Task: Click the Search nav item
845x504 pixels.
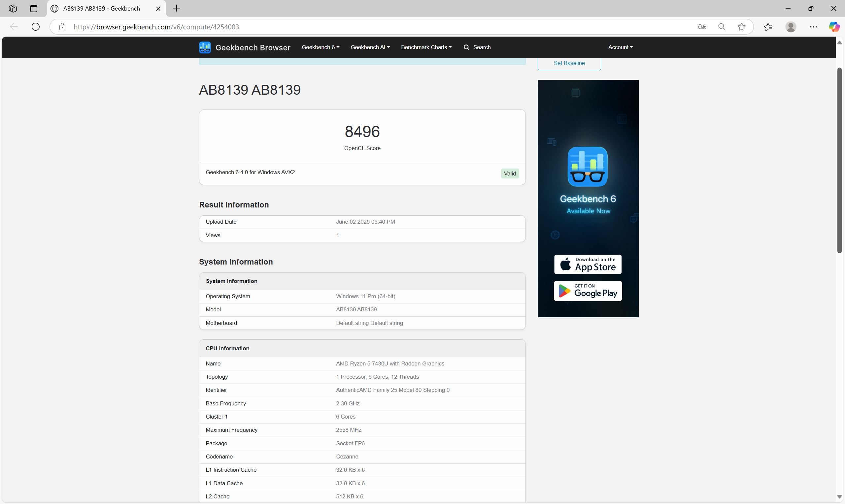Action: tap(477, 47)
